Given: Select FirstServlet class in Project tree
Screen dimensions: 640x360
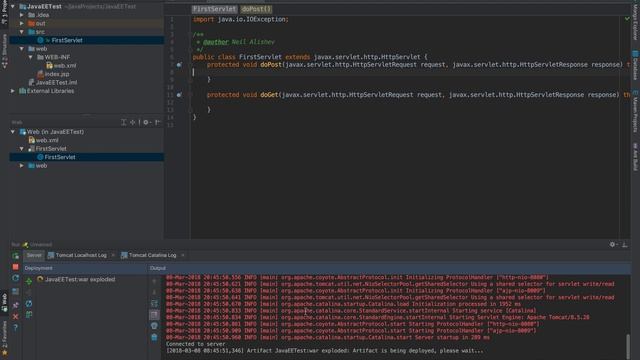Looking at the screenshot, I should (87, 40).
